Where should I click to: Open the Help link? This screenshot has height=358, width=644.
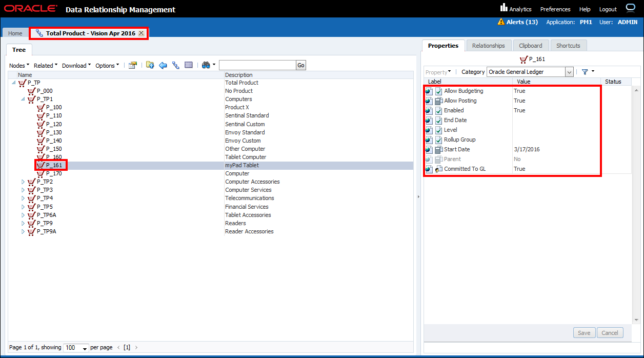tap(585, 9)
